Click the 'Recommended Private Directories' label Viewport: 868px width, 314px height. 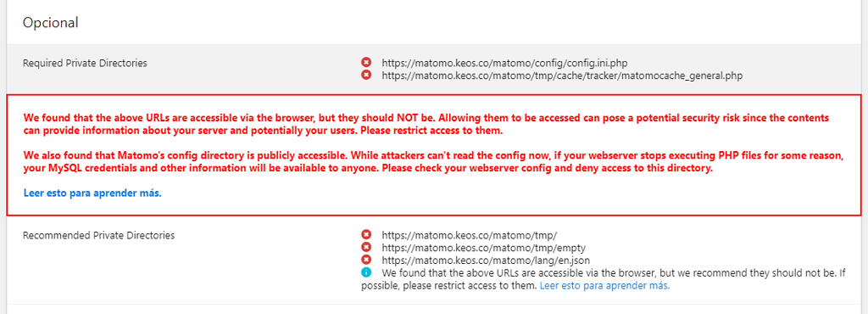98,235
